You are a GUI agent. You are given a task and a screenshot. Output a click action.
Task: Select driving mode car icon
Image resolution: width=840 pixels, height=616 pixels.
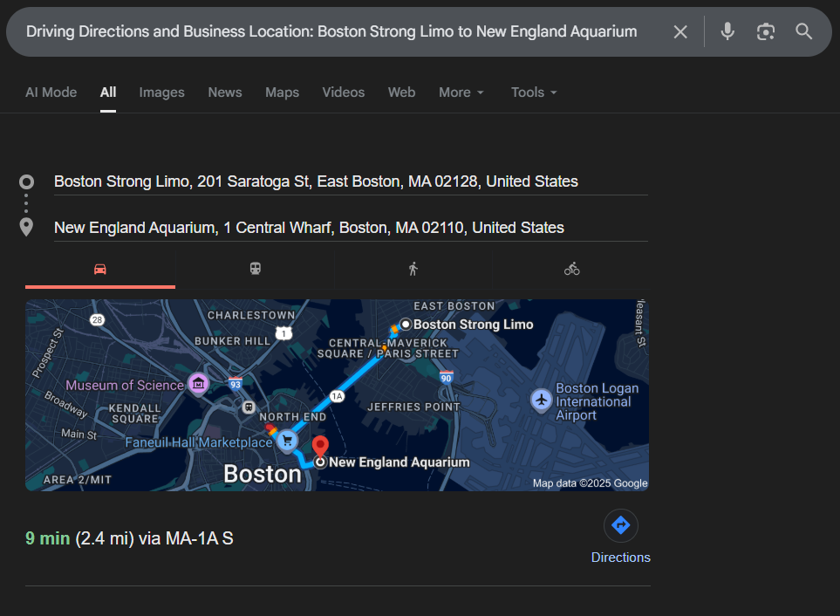100,269
